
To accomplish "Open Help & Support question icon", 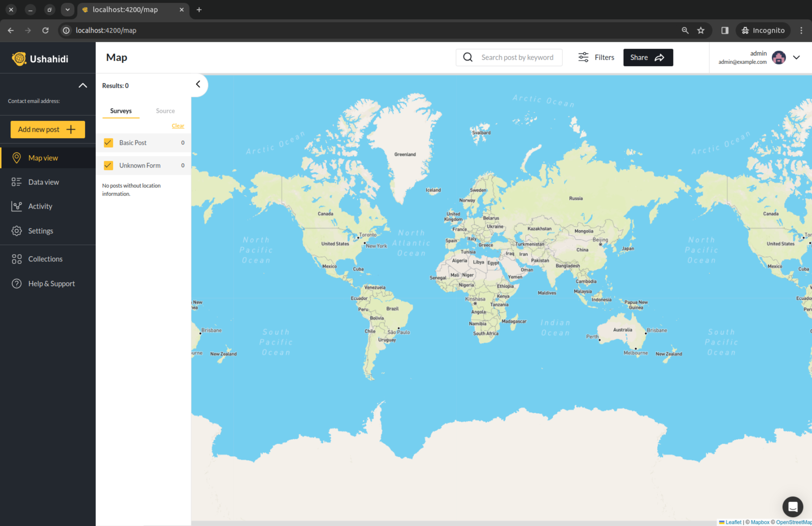I will [16, 284].
